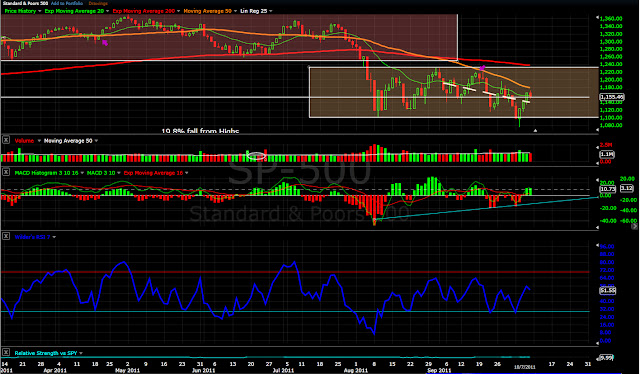The width and height of the screenshot is (640, 374).
Task: Open the Drawings menu
Action: tap(98, 3)
